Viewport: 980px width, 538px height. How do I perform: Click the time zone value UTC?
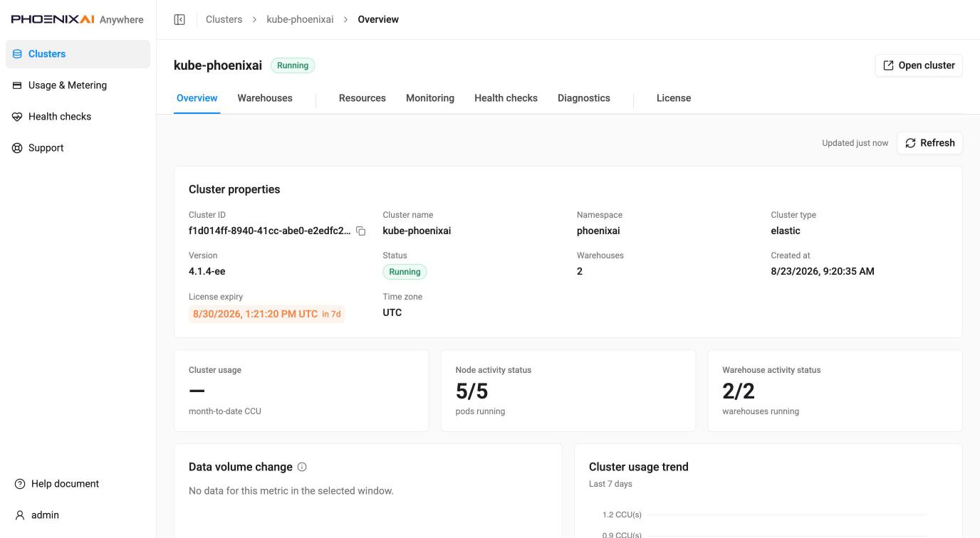pyautogui.click(x=392, y=312)
